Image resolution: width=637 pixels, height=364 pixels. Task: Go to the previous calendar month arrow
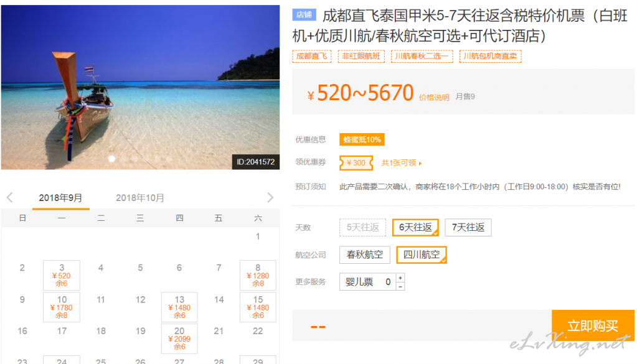tap(10, 198)
